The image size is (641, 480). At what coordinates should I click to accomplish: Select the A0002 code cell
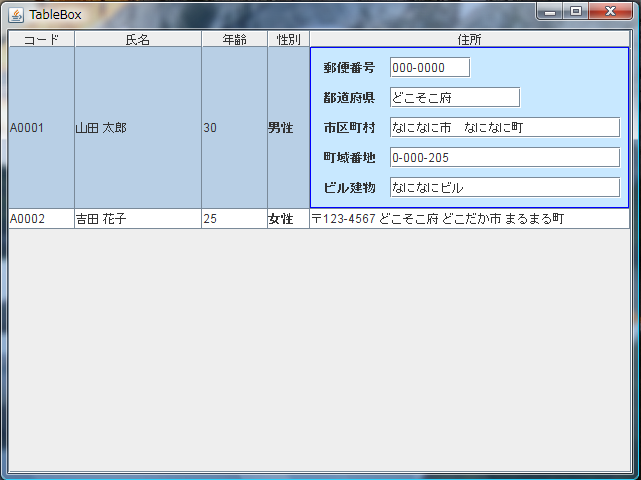(41, 219)
